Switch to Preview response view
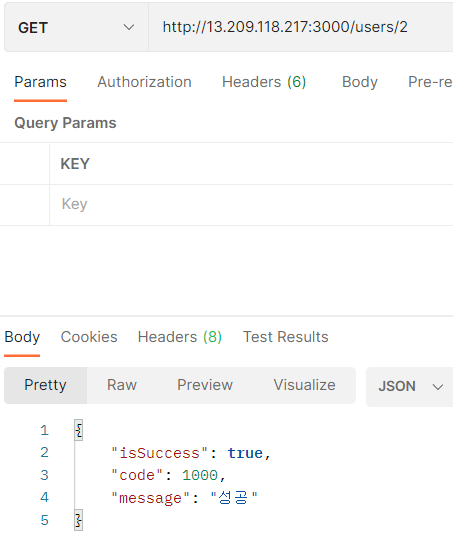The image size is (453, 549). (205, 385)
